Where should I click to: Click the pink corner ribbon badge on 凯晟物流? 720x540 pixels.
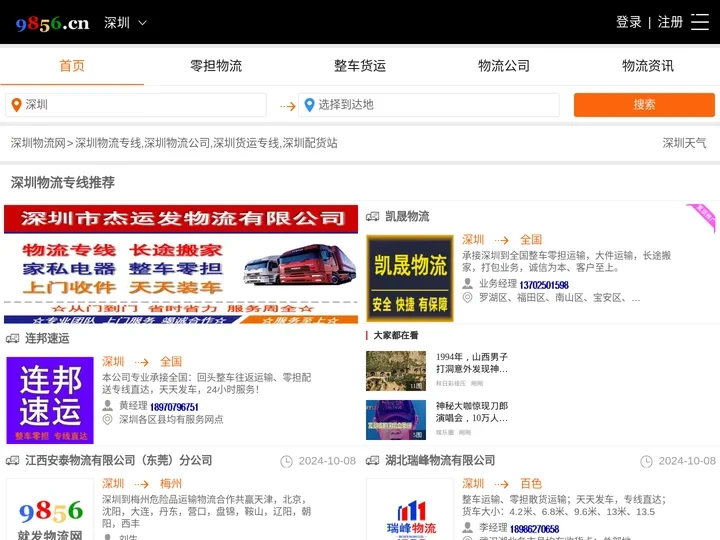point(703,217)
